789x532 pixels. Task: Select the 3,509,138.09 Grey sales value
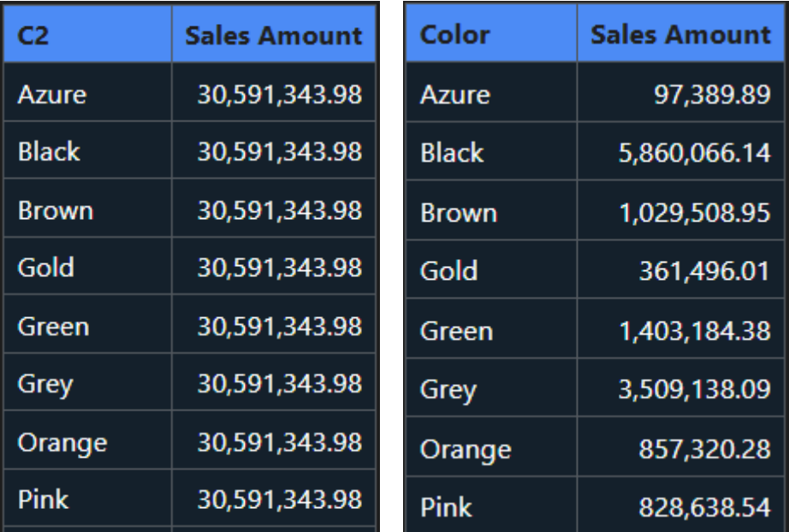coord(694,390)
